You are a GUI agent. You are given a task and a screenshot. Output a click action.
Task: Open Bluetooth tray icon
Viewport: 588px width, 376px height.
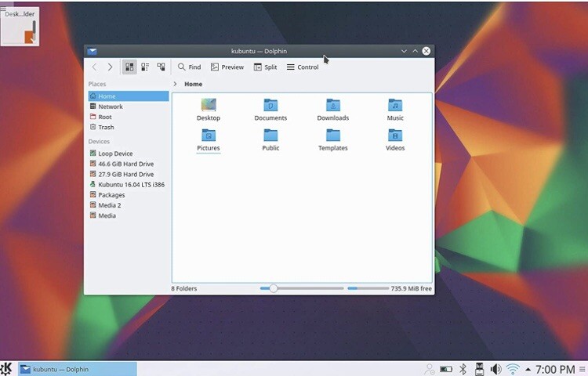pyautogui.click(x=463, y=369)
